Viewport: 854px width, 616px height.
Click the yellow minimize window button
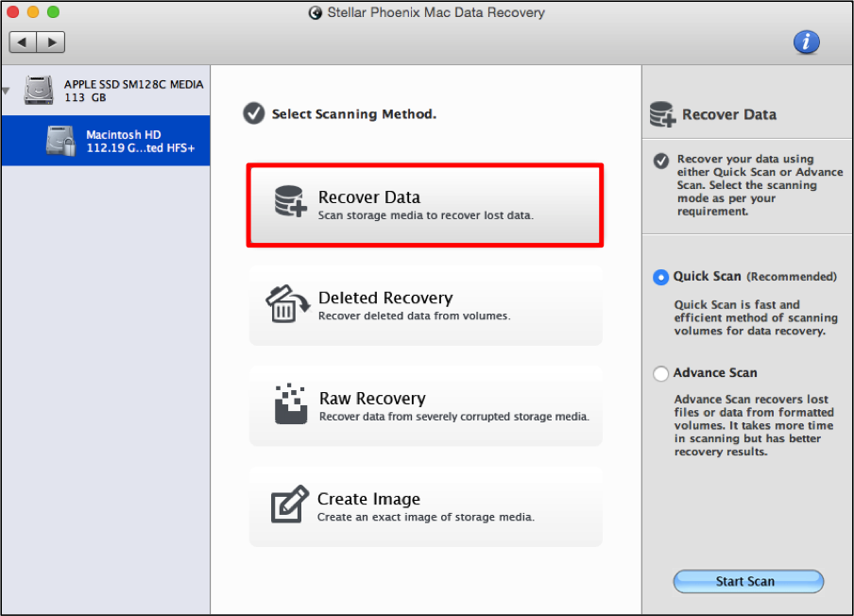pos(33,12)
